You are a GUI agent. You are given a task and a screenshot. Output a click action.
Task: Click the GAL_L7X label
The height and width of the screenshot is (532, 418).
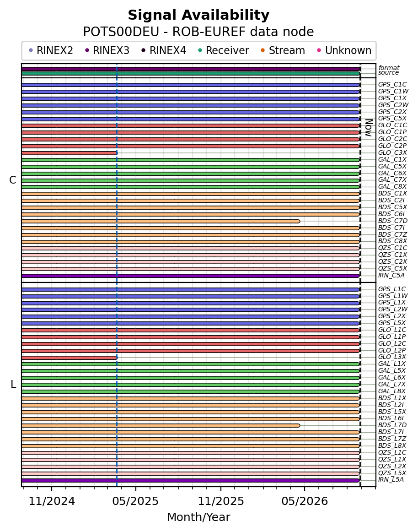pyautogui.click(x=392, y=385)
